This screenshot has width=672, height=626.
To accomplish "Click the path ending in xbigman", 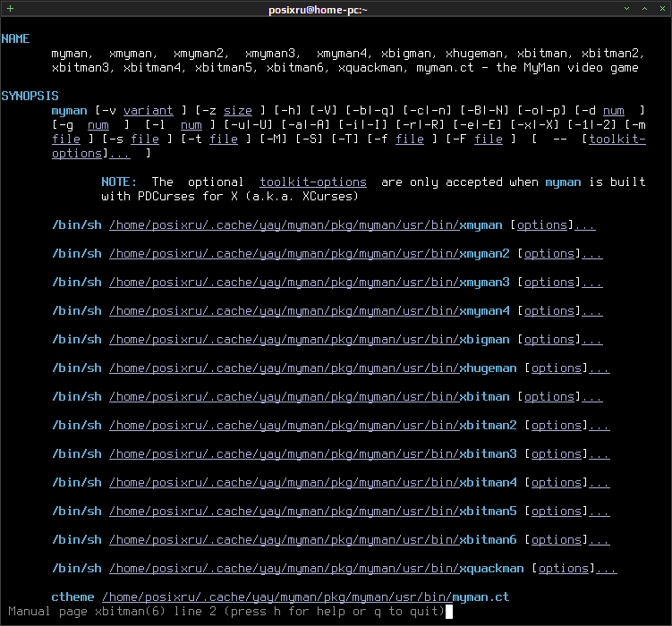I will pyautogui.click(x=309, y=340).
